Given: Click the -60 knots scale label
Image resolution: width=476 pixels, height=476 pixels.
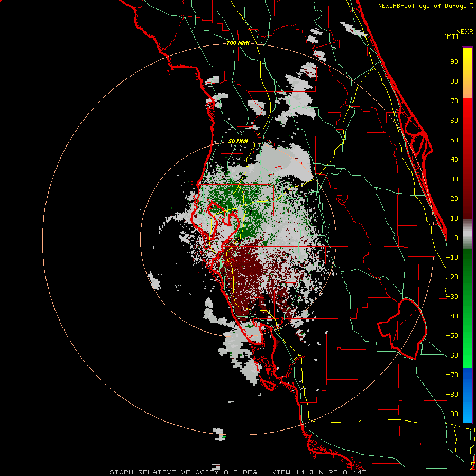Looking at the screenshot, I should click(x=453, y=355).
